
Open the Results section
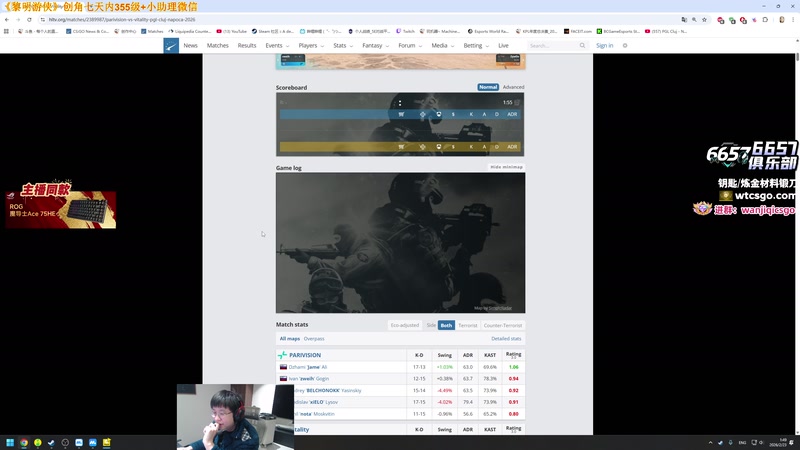tap(247, 45)
